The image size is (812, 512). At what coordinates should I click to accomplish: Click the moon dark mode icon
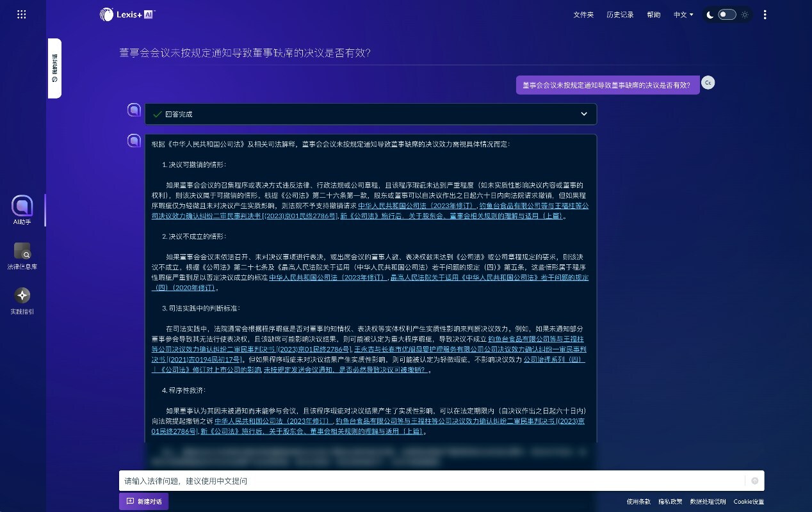(x=710, y=14)
